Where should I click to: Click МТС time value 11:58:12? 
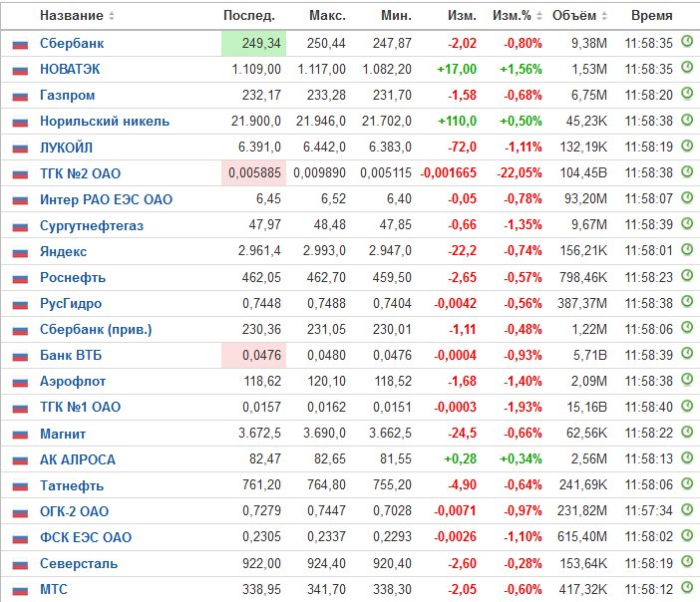[649, 589]
